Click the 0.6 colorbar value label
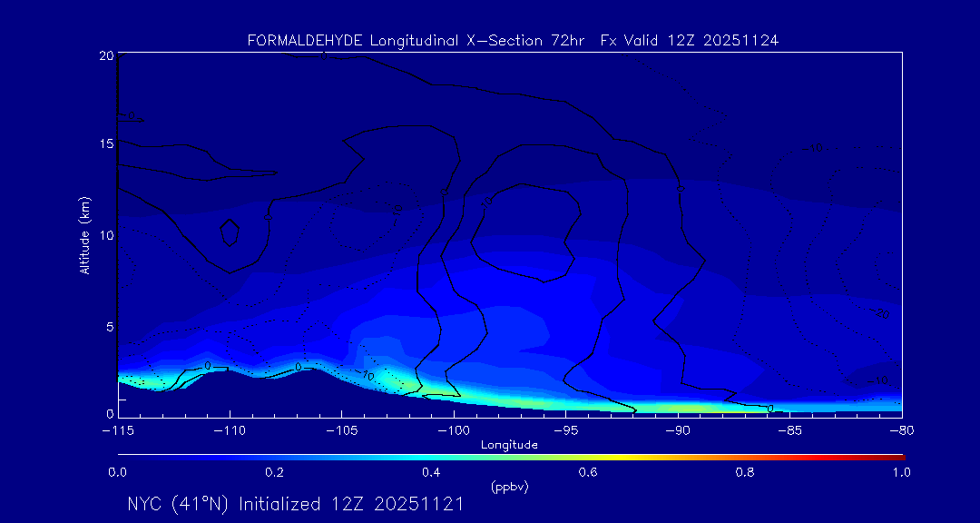The height and width of the screenshot is (523, 980). click(588, 472)
